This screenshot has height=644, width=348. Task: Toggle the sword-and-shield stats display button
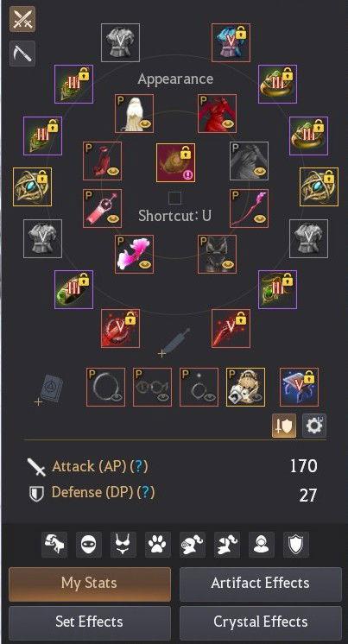(284, 426)
